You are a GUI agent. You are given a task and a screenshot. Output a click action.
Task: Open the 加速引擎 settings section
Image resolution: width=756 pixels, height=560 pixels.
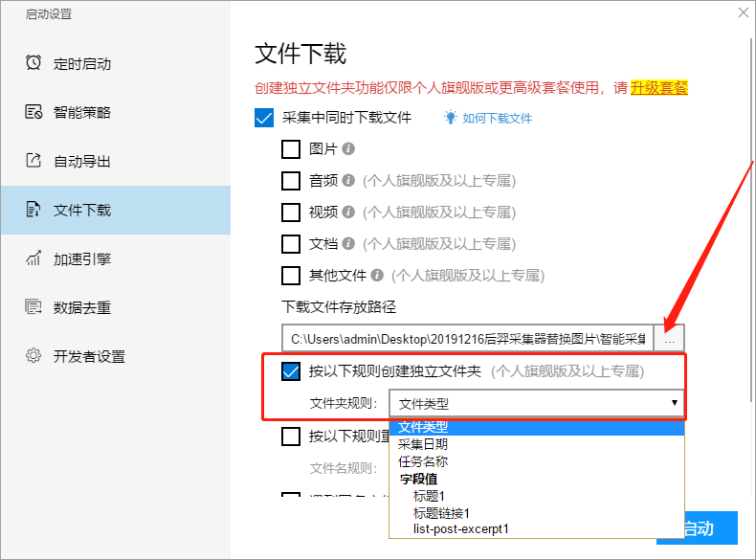point(116,259)
